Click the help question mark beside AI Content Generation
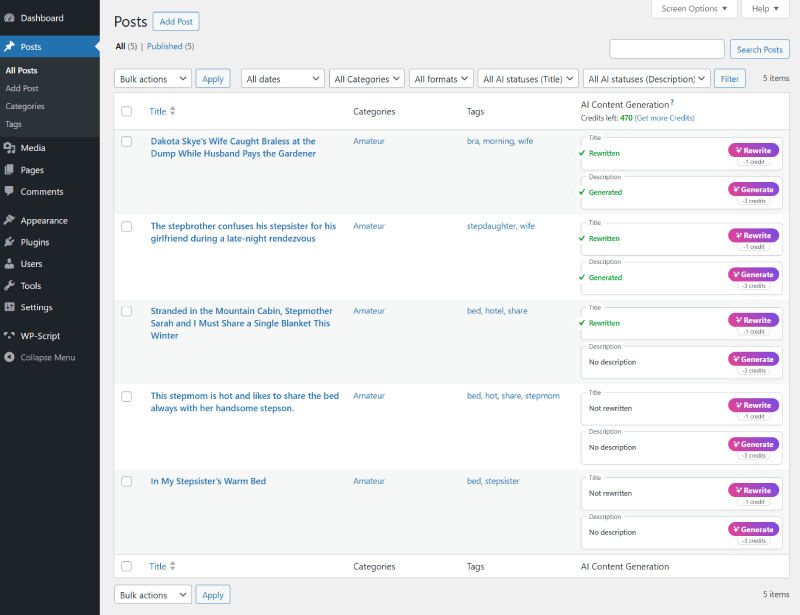 pyautogui.click(x=672, y=102)
